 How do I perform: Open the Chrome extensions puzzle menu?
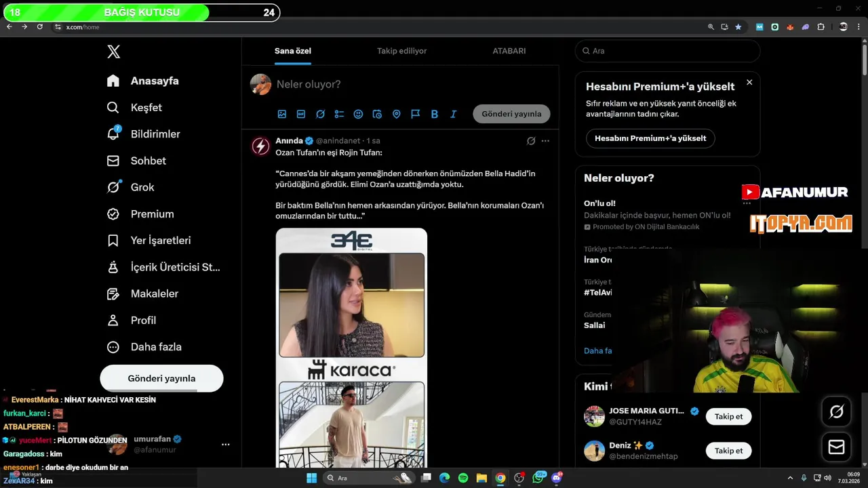821,27
